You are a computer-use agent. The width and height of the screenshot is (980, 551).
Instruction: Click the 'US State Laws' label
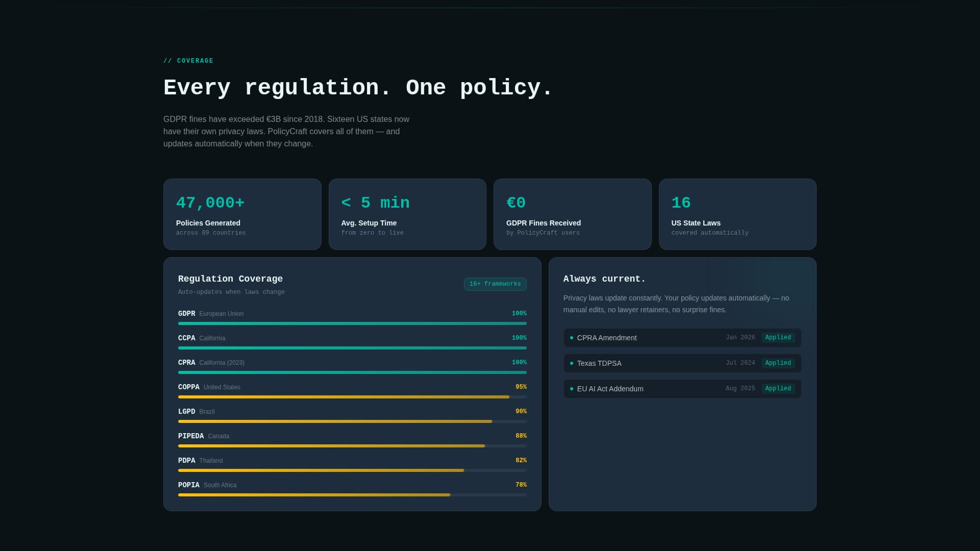tap(696, 223)
